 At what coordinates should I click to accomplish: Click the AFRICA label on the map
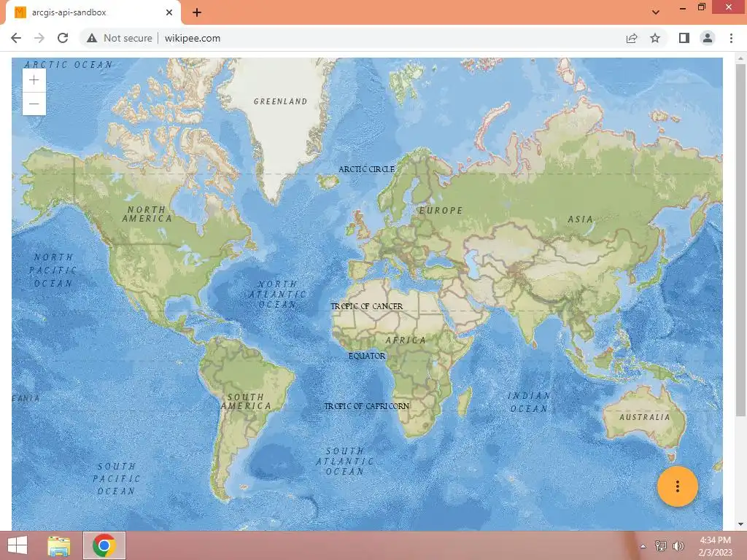pyautogui.click(x=406, y=340)
